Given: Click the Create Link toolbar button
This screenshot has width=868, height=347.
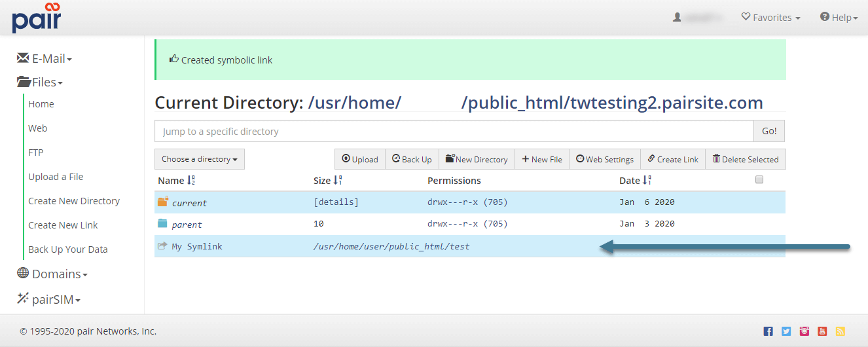Looking at the screenshot, I should point(672,159).
